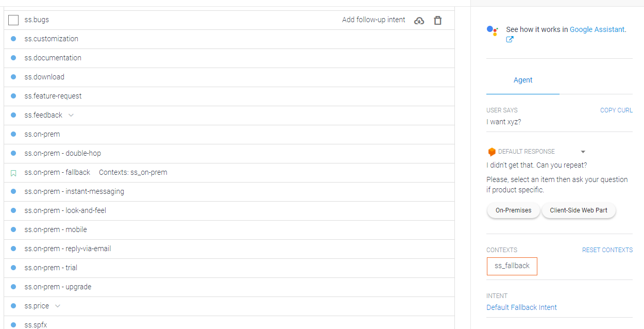
Task: Click the blue dot next to ss.download
Action: (13, 77)
